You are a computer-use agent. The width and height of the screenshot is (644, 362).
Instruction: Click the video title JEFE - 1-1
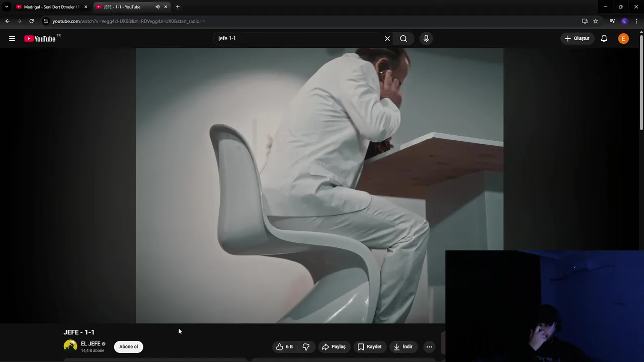tap(79, 332)
